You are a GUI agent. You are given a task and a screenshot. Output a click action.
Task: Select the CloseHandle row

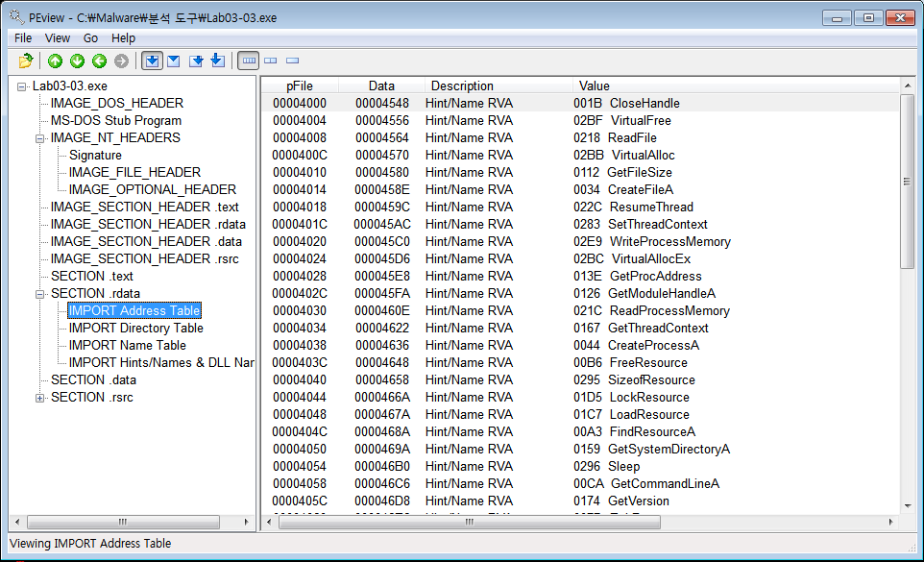[581, 103]
